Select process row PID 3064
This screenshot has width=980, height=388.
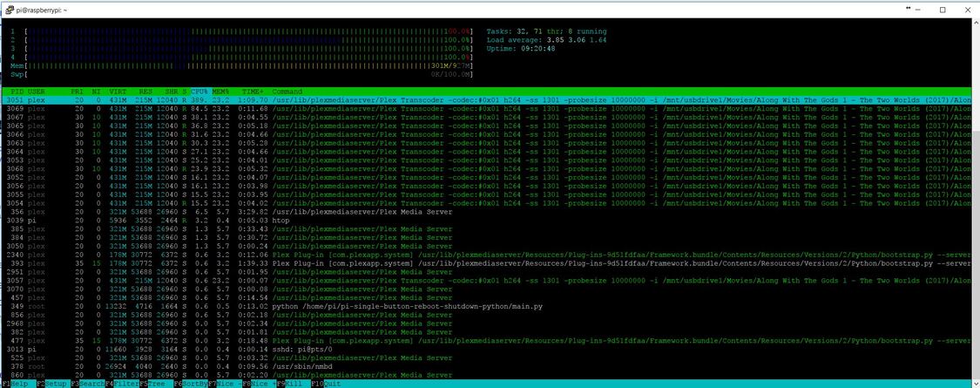pos(488,152)
